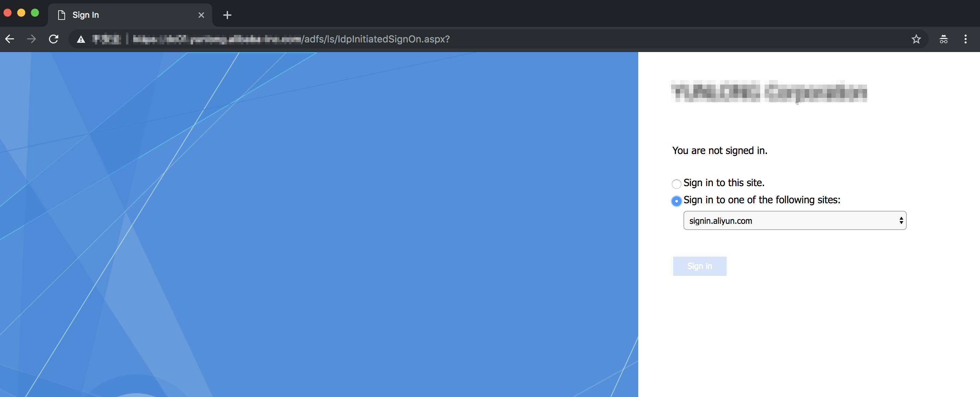
Task: Minimize the window with yellow button
Action: click(x=21, y=13)
